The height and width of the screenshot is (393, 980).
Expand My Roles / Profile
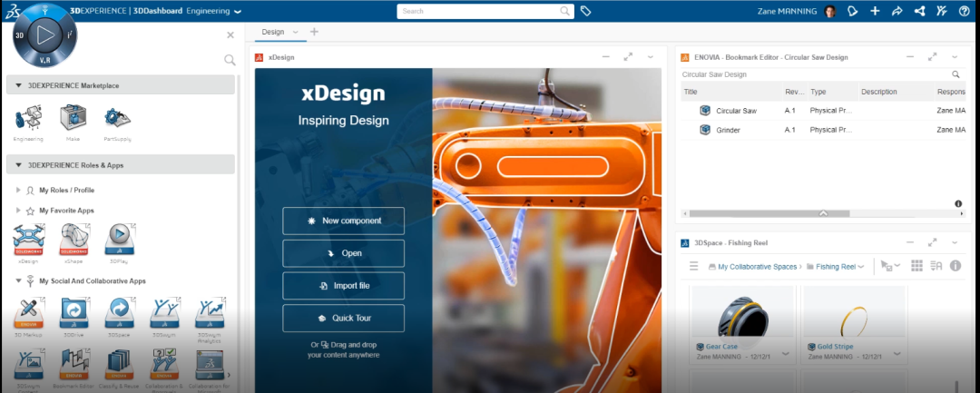(x=19, y=190)
